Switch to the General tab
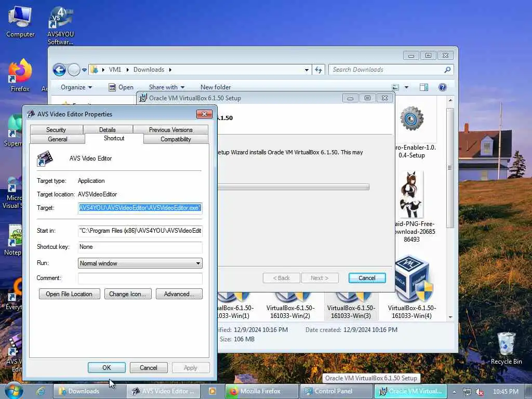The height and width of the screenshot is (399, 532). tap(58, 139)
